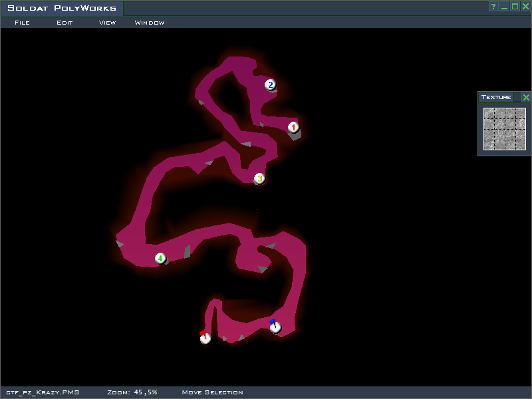Open the View menu

107,23
